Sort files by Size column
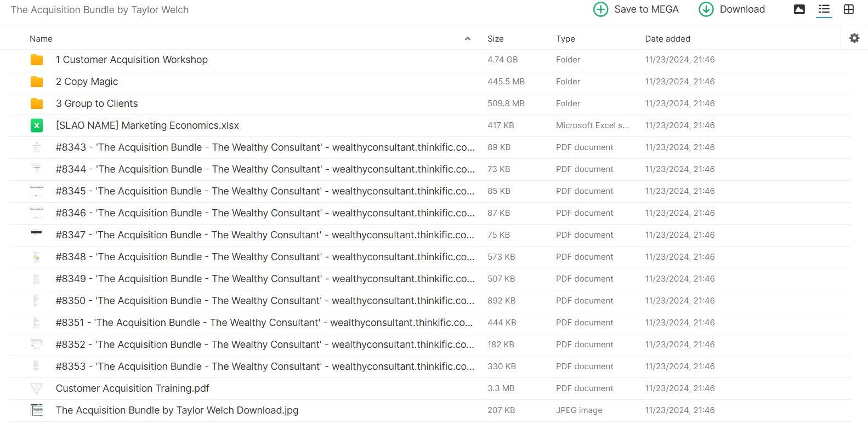The width and height of the screenshot is (868, 424). coord(495,39)
